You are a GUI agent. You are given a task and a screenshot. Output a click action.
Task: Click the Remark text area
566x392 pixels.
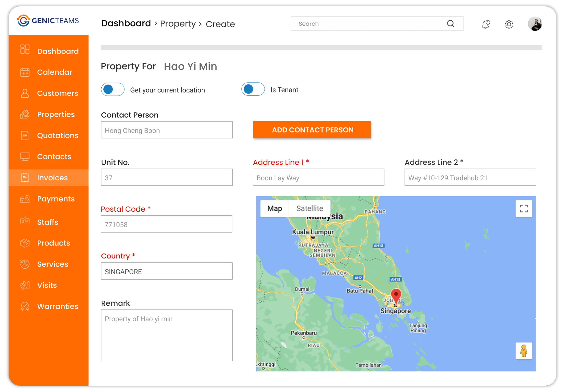click(x=167, y=335)
